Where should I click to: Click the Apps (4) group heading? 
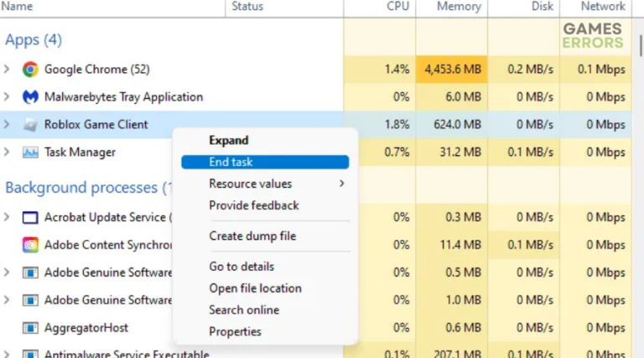coord(34,40)
